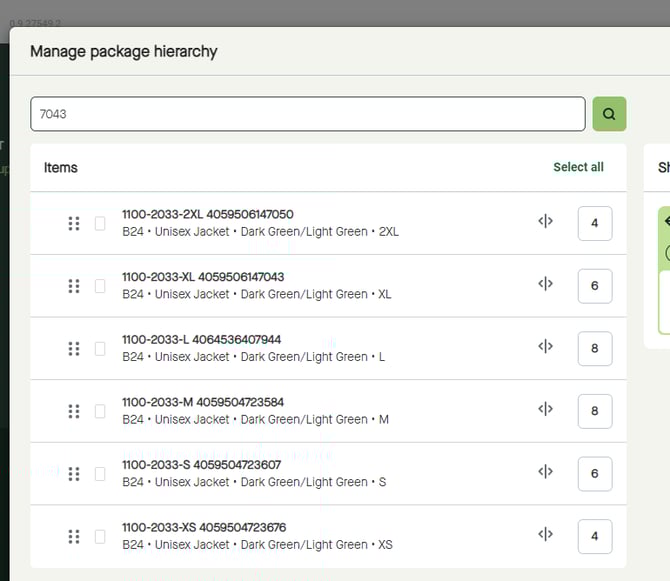Click the green search magnifier button
Image resolution: width=670 pixels, height=581 pixels.
(x=609, y=114)
